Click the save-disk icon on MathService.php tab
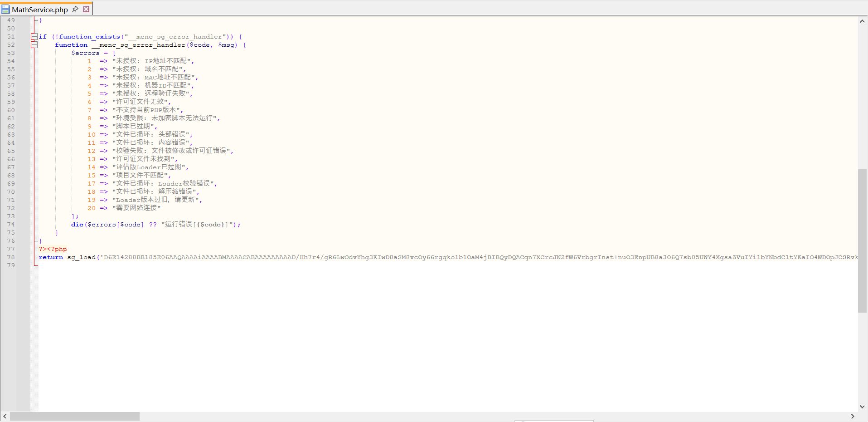The height and width of the screenshot is (422, 868). 5,9
